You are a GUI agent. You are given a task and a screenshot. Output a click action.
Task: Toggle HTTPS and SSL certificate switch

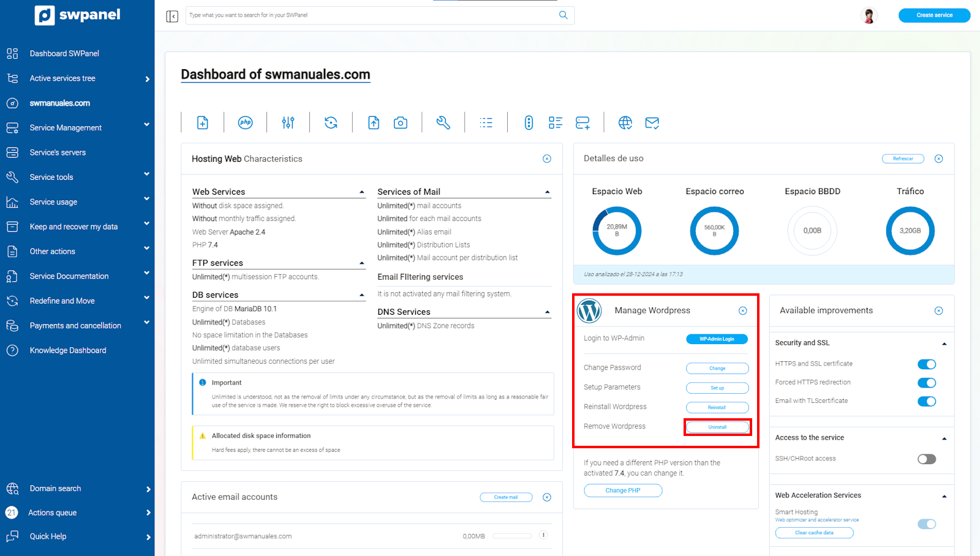tap(927, 364)
